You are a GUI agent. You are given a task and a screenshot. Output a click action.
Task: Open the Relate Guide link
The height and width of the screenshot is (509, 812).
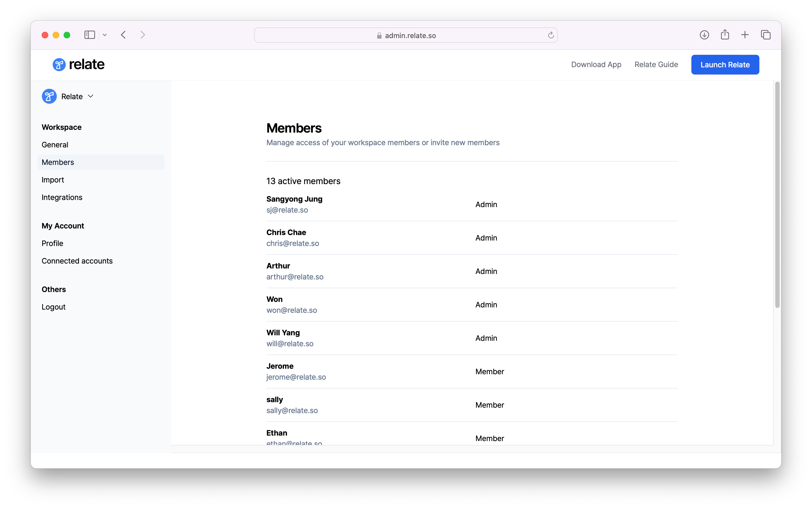656,65
